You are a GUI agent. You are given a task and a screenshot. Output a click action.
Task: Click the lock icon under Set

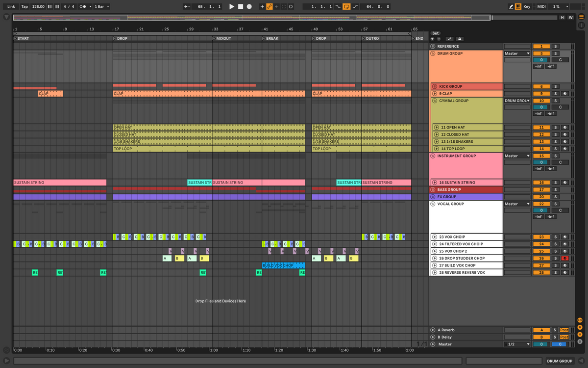click(x=460, y=39)
